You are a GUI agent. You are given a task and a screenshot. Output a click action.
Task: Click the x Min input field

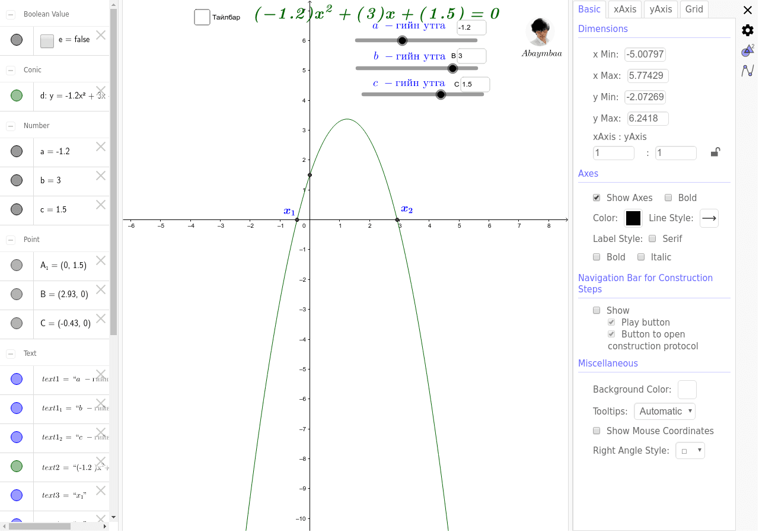coord(645,55)
